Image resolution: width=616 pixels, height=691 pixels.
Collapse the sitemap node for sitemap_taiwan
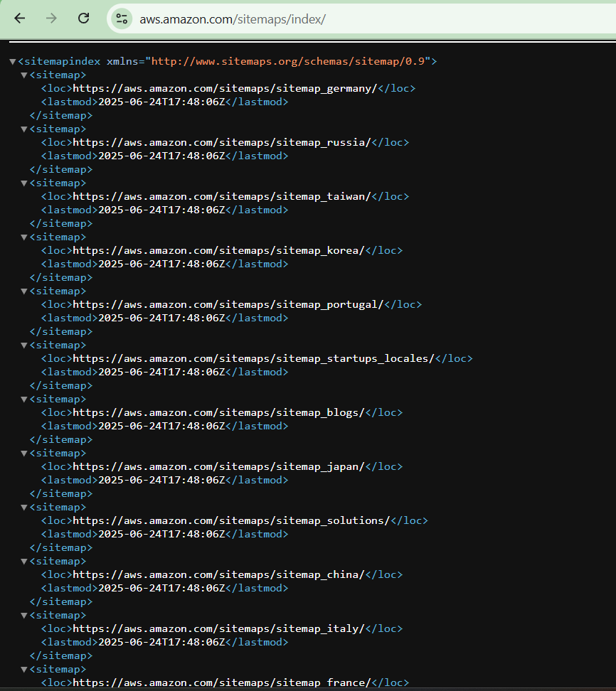click(x=24, y=183)
